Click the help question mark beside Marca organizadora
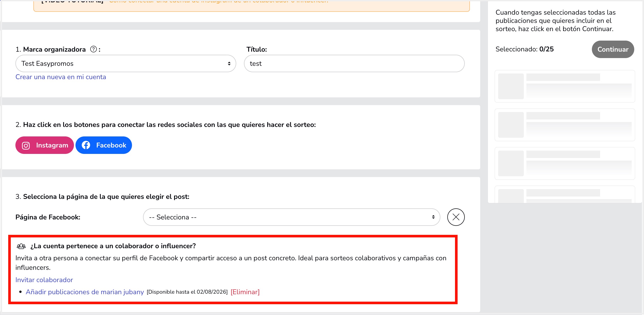This screenshot has width=644, height=315. pos(93,49)
